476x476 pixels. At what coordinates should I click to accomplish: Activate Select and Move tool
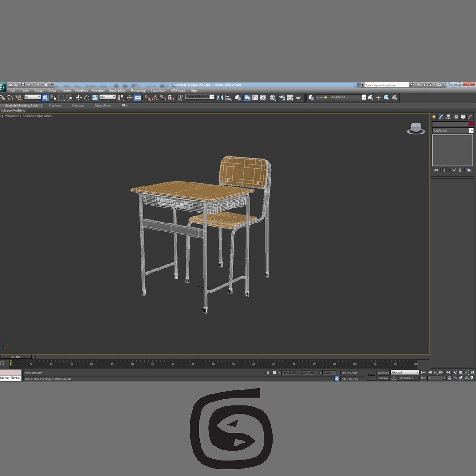(x=78, y=98)
